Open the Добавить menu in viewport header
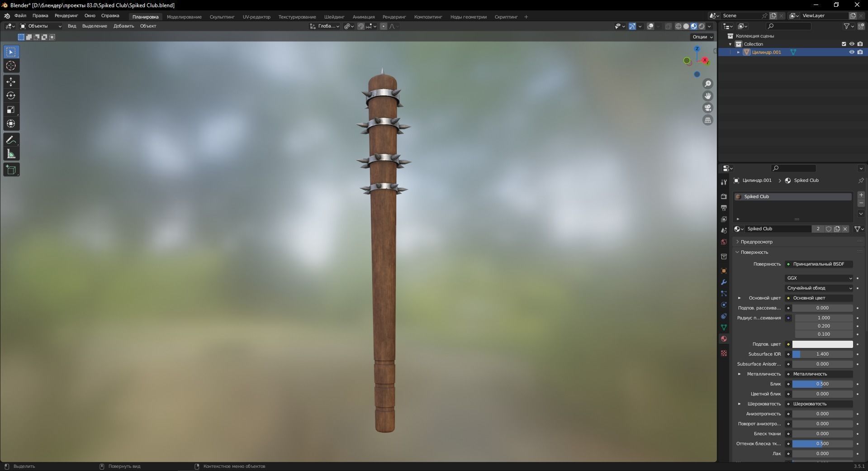 [x=123, y=26]
